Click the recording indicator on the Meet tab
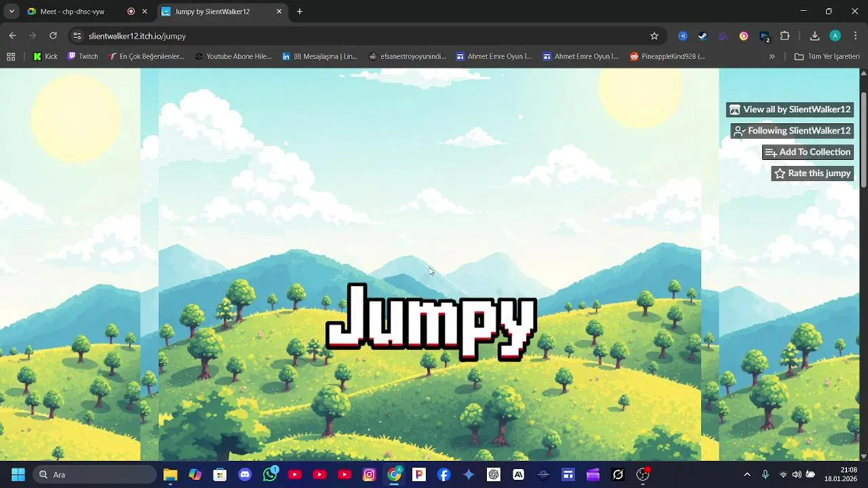This screenshot has width=868, height=488. point(131,12)
